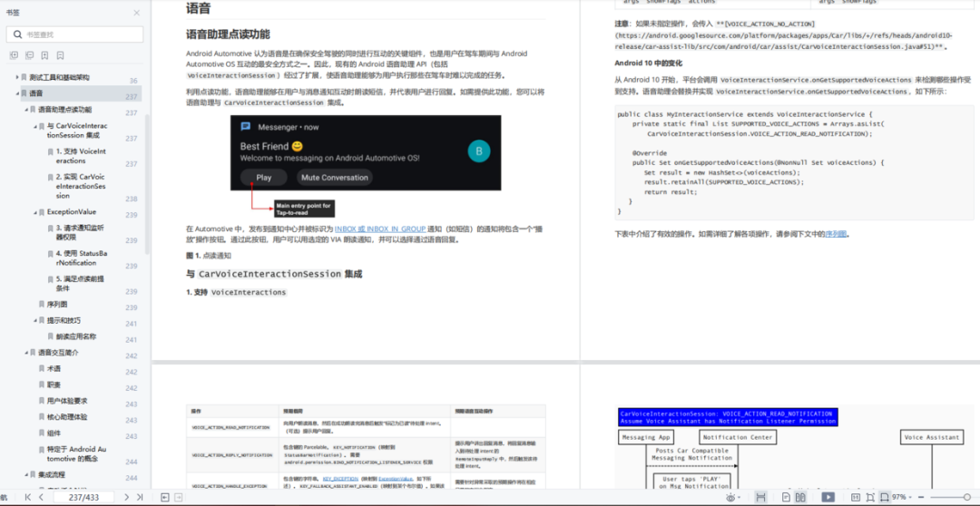This screenshot has width=980, height=506.
Task: Start slideshow with the play button
Action: click(x=828, y=497)
